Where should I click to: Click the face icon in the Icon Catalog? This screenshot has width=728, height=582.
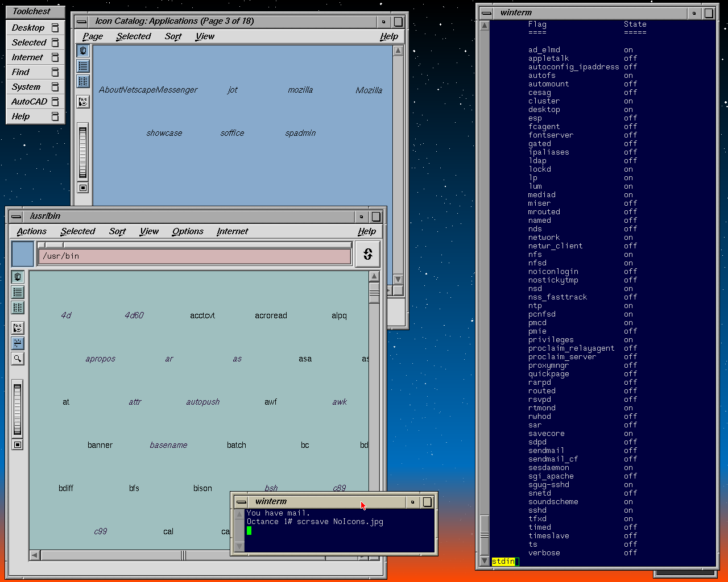click(x=83, y=102)
